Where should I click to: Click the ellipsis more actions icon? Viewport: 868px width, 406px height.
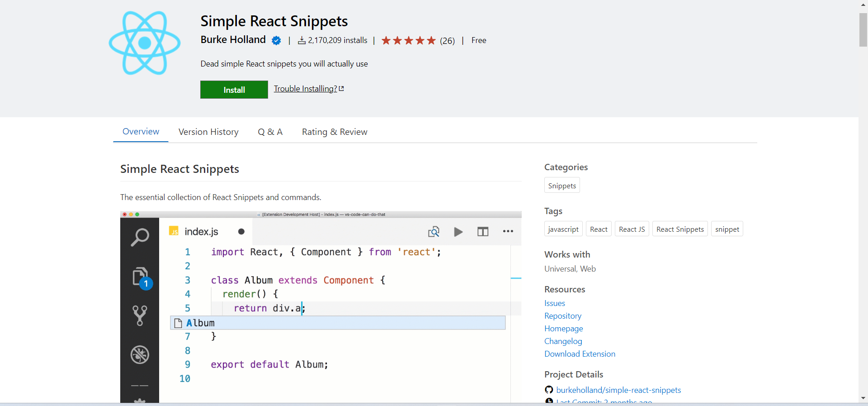(x=508, y=231)
